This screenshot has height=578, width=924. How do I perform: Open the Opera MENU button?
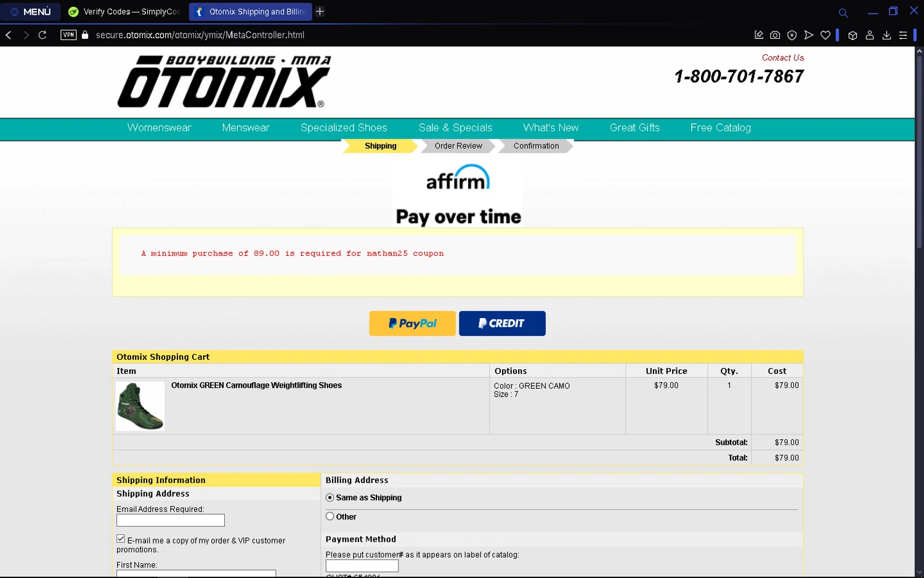[x=31, y=12]
